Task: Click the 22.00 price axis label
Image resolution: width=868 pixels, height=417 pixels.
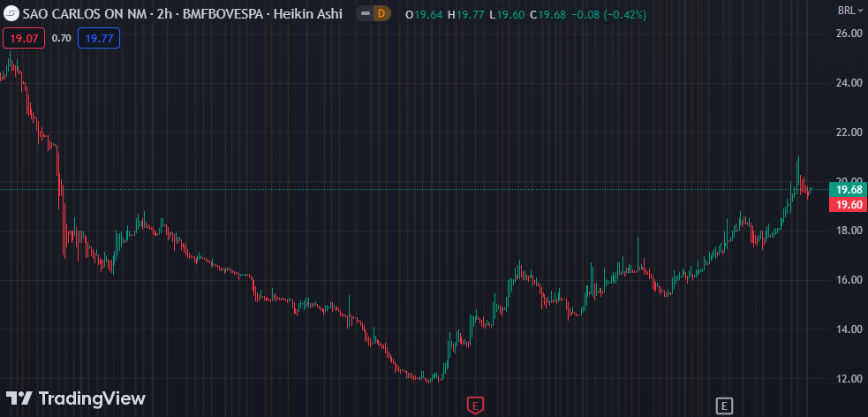Action: 849,133
